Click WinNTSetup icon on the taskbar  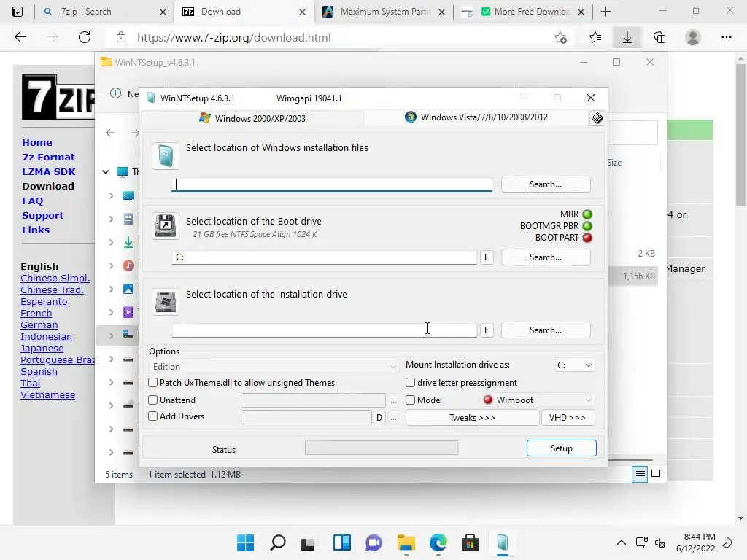click(502, 542)
